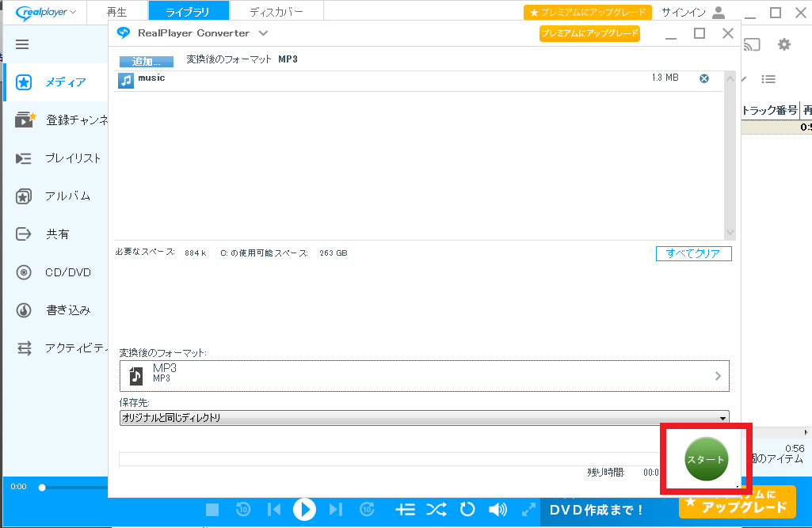Click すべてクリア button
The height and width of the screenshot is (528, 812).
click(x=693, y=253)
